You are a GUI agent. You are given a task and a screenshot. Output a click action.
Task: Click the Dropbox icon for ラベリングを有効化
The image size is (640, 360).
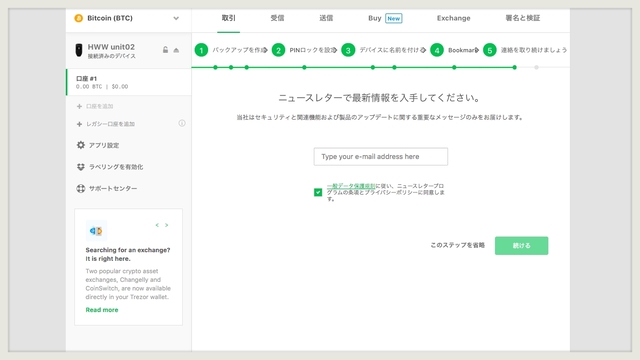(x=81, y=167)
